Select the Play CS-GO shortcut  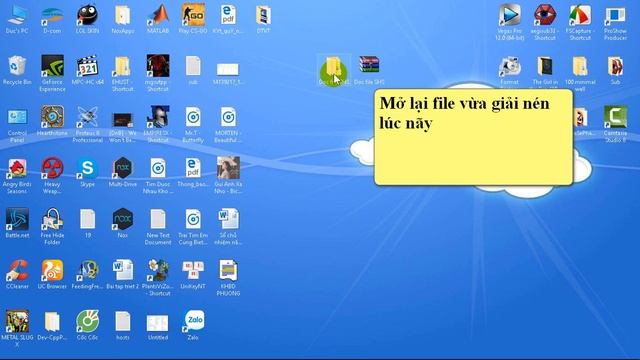click(193, 19)
